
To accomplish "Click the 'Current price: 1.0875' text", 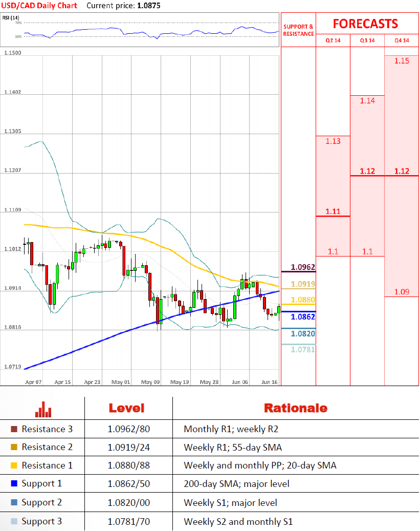I will coord(123,6).
